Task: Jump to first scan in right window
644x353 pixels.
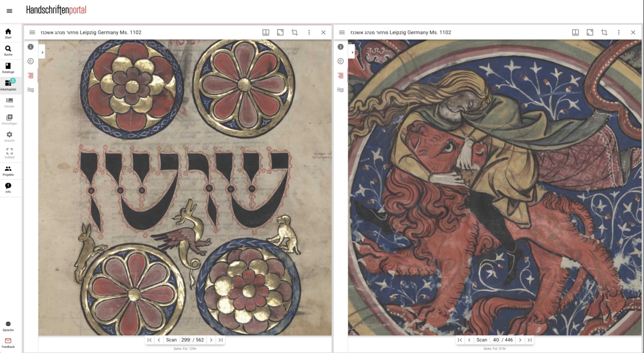Action: click(x=460, y=340)
